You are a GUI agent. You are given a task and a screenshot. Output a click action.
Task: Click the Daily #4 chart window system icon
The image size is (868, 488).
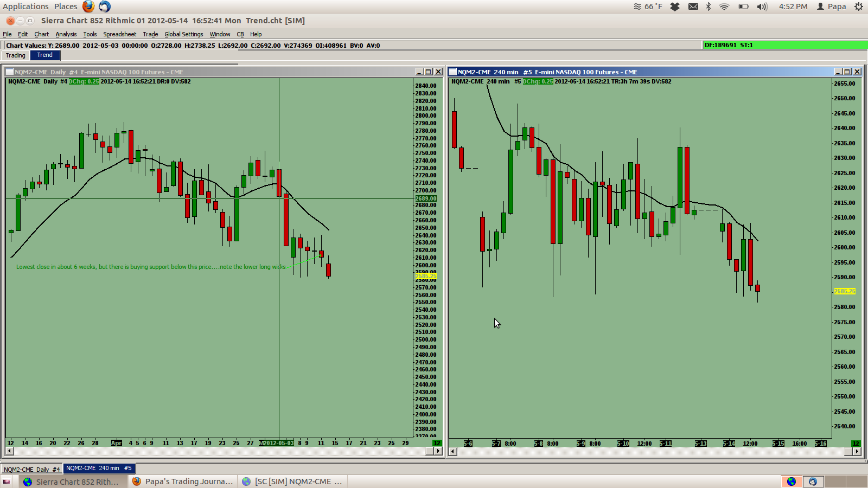(x=10, y=72)
